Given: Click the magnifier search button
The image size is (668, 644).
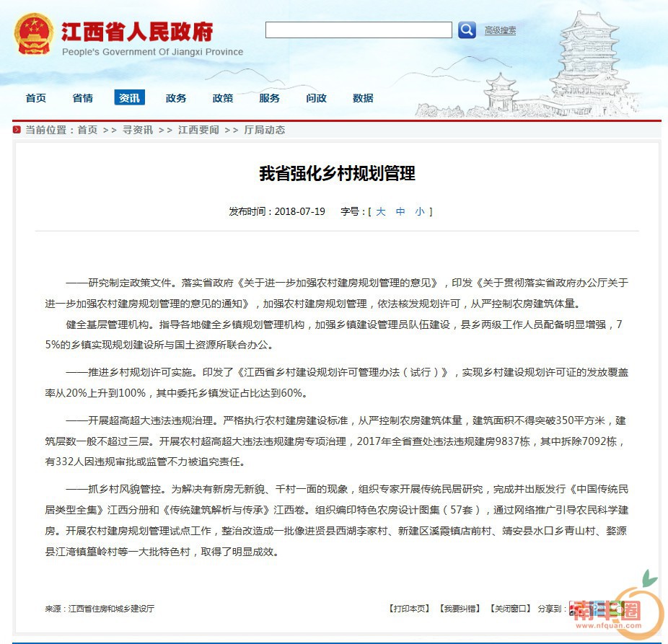Looking at the screenshot, I should pos(467,30).
